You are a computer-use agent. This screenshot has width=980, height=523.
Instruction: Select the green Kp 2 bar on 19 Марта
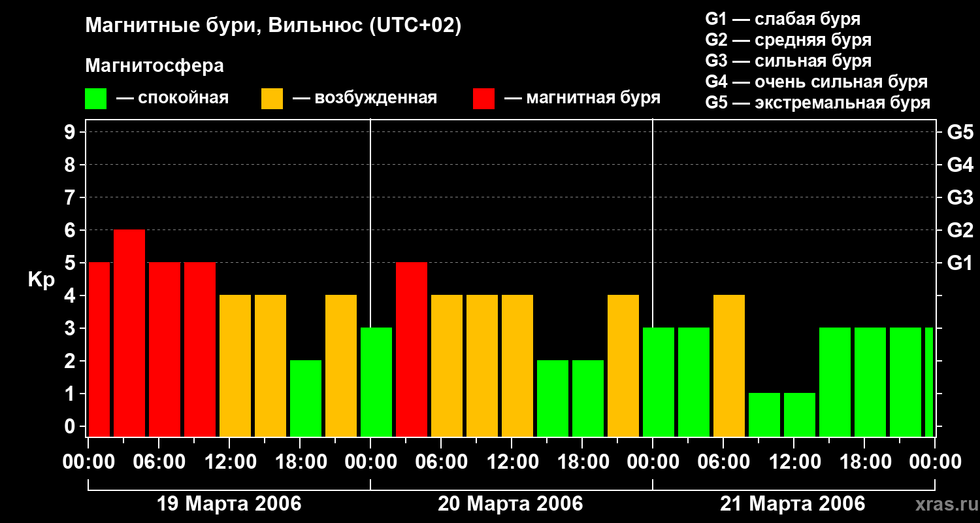coord(306,399)
